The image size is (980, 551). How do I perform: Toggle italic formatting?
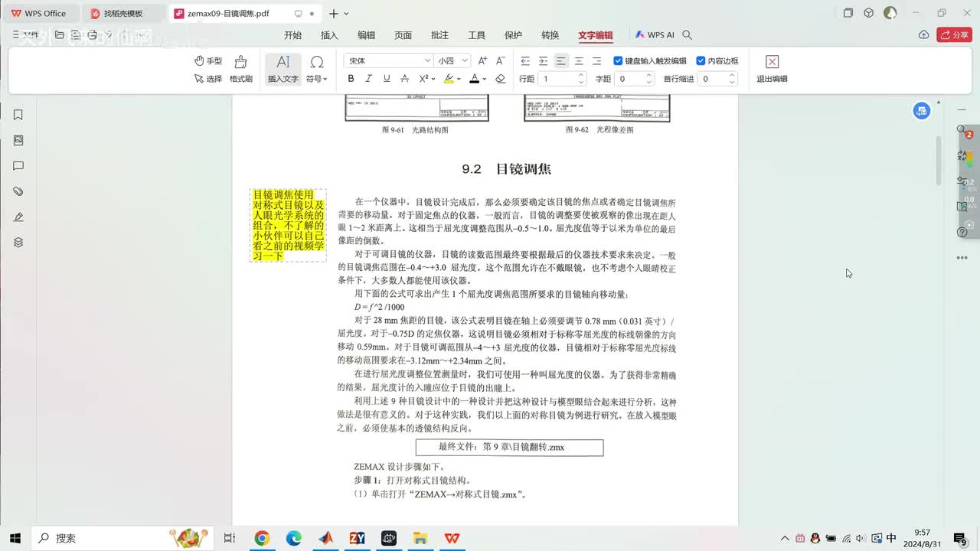368,79
